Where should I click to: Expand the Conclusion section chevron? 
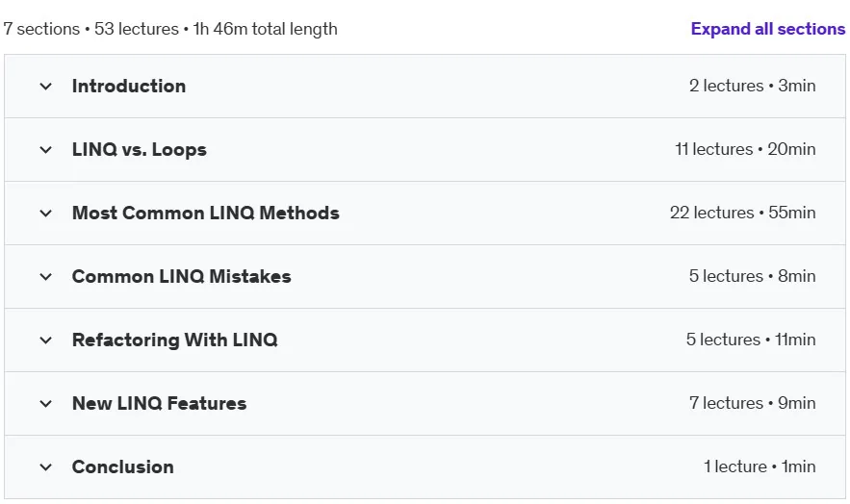tap(46, 466)
